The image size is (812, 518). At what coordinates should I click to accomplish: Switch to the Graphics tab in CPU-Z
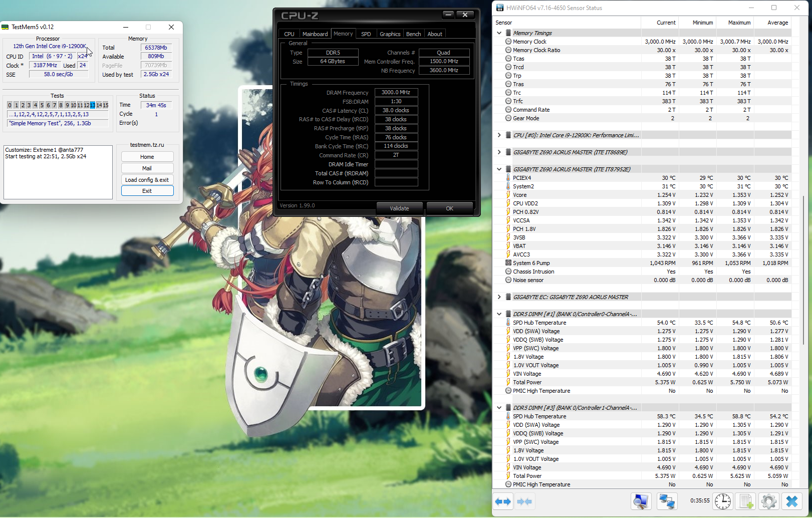390,34
